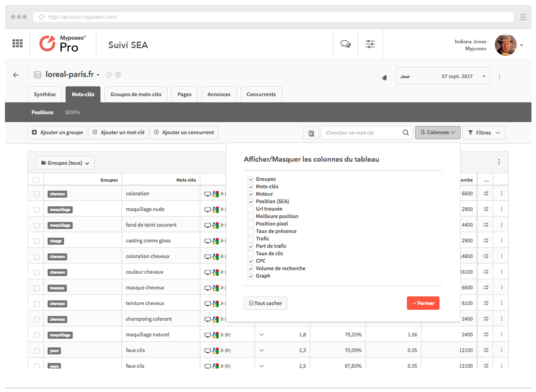Uncheck the CPC column checkbox

click(251, 261)
